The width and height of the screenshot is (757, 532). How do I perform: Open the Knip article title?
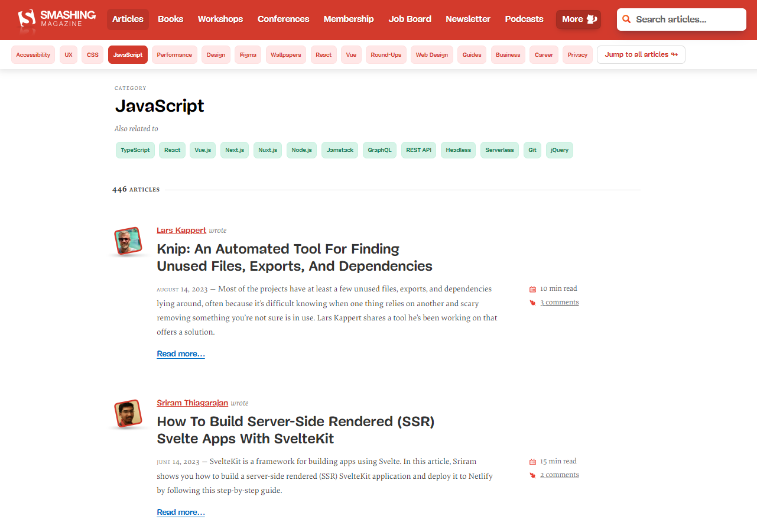point(294,257)
